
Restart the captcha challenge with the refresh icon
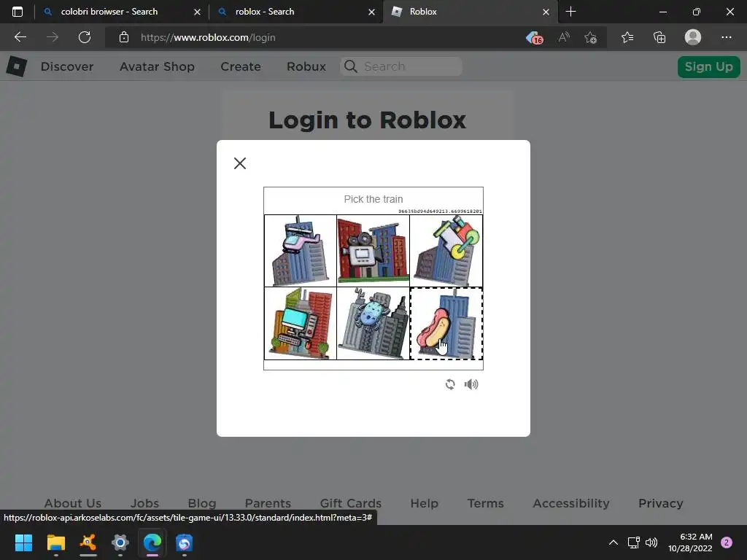click(449, 384)
